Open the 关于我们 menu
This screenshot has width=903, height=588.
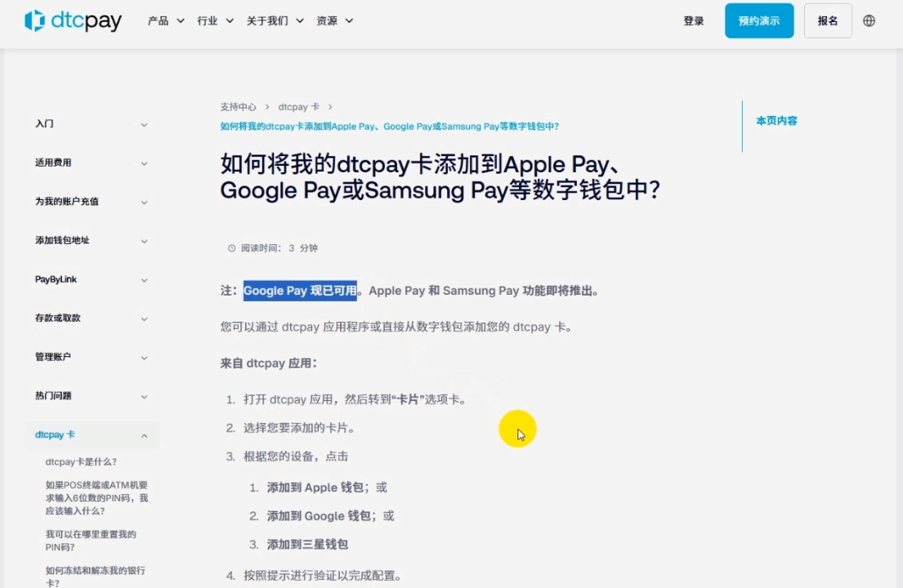275,20
